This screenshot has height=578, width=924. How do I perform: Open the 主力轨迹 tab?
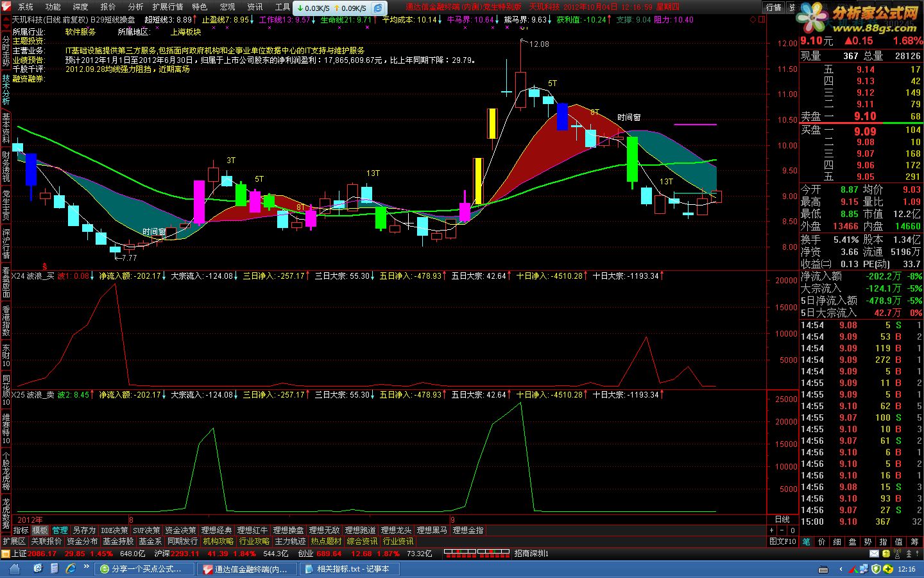pos(290,541)
